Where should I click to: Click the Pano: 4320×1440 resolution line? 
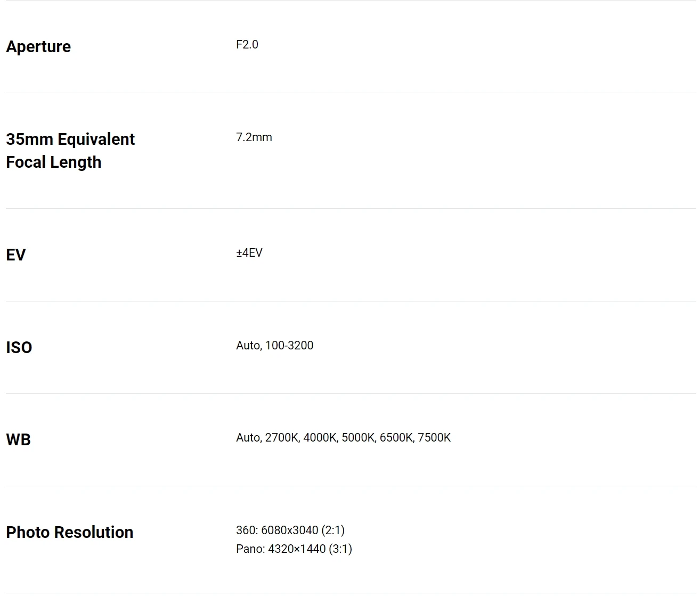click(x=294, y=549)
